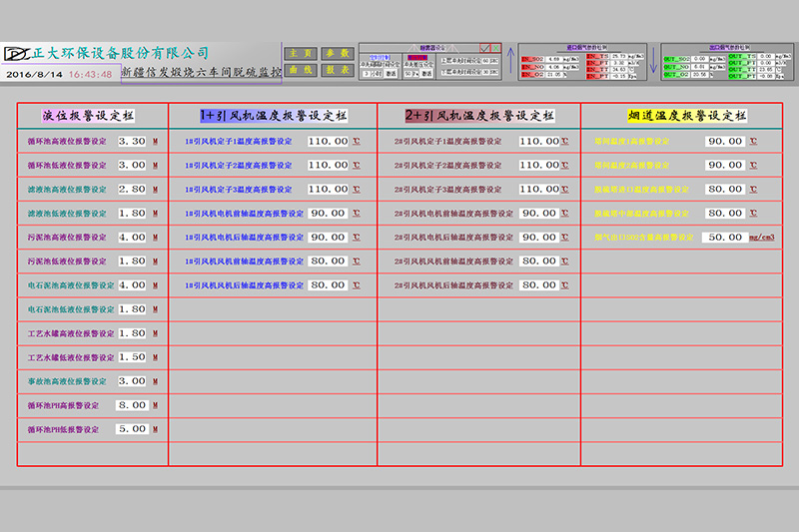Edit 污泥池低液位报警设定 value 1.80

tap(132, 261)
